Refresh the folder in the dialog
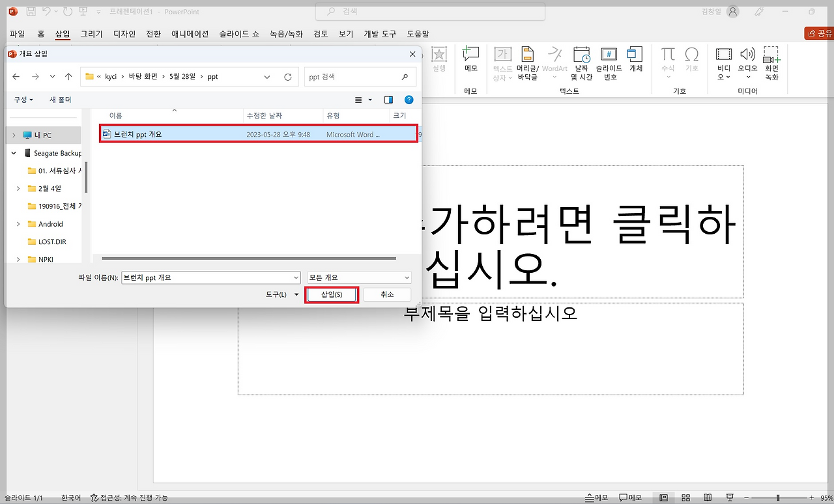Image resolution: width=834 pixels, height=504 pixels. pos(288,77)
